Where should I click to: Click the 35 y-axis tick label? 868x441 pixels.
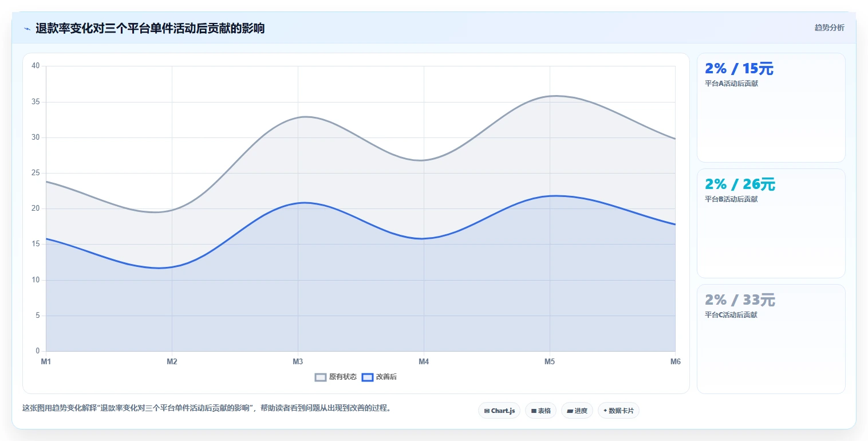35,102
